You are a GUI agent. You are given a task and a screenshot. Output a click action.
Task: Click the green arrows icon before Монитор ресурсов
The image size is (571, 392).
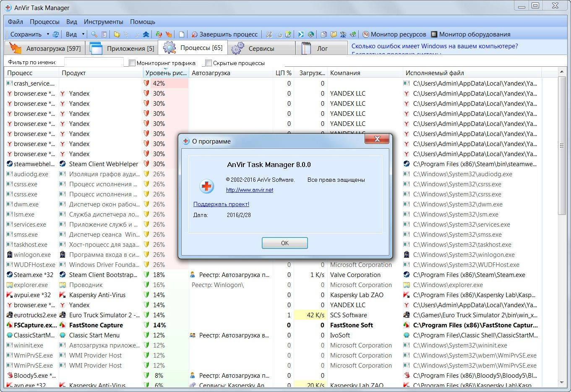[353, 34]
